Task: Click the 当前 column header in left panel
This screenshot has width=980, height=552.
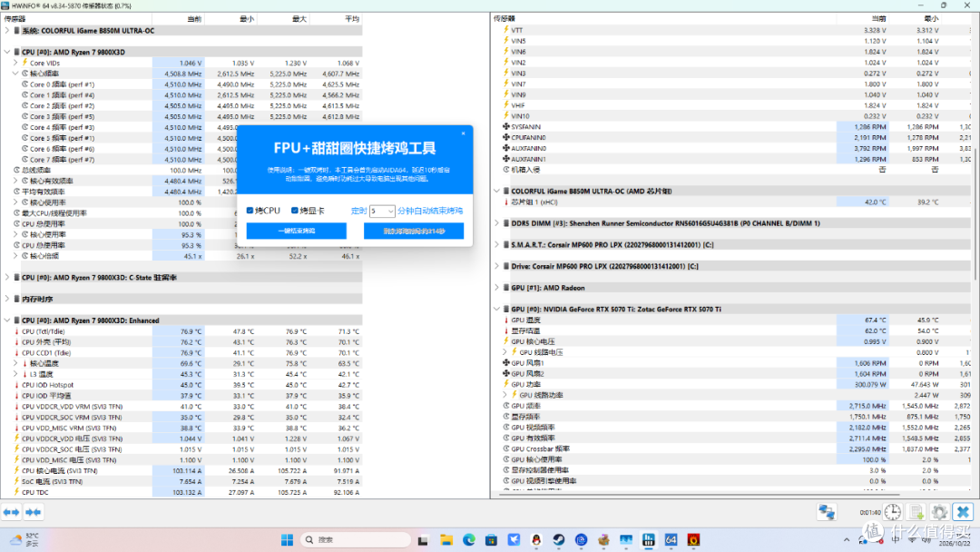Action: click(x=178, y=19)
